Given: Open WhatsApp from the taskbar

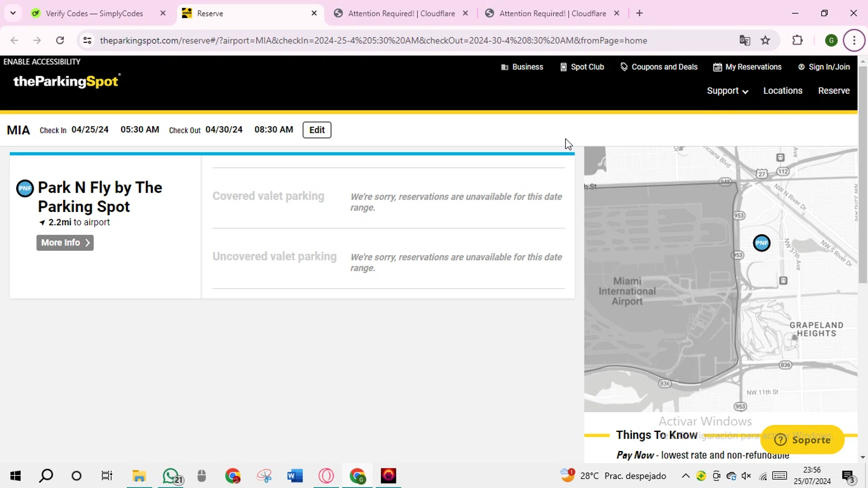Looking at the screenshot, I should (x=171, y=476).
